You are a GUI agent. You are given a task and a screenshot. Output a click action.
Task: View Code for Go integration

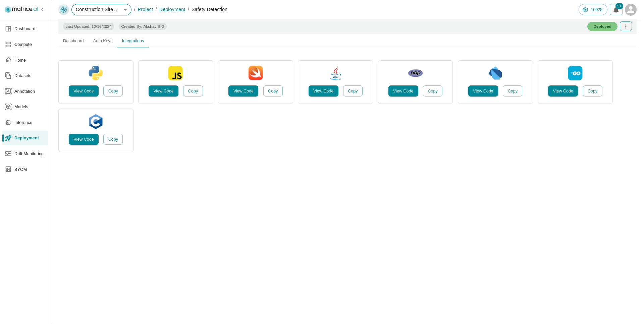tap(563, 91)
